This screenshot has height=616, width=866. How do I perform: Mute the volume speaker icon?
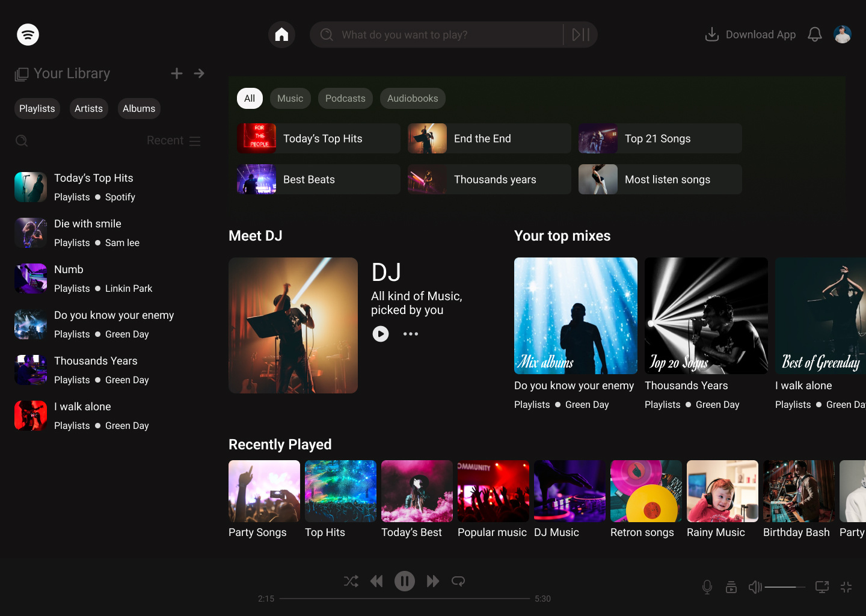point(755,587)
